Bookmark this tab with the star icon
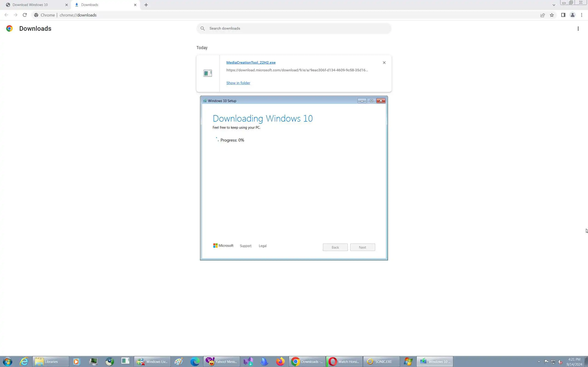This screenshot has height=367, width=588. [x=552, y=15]
